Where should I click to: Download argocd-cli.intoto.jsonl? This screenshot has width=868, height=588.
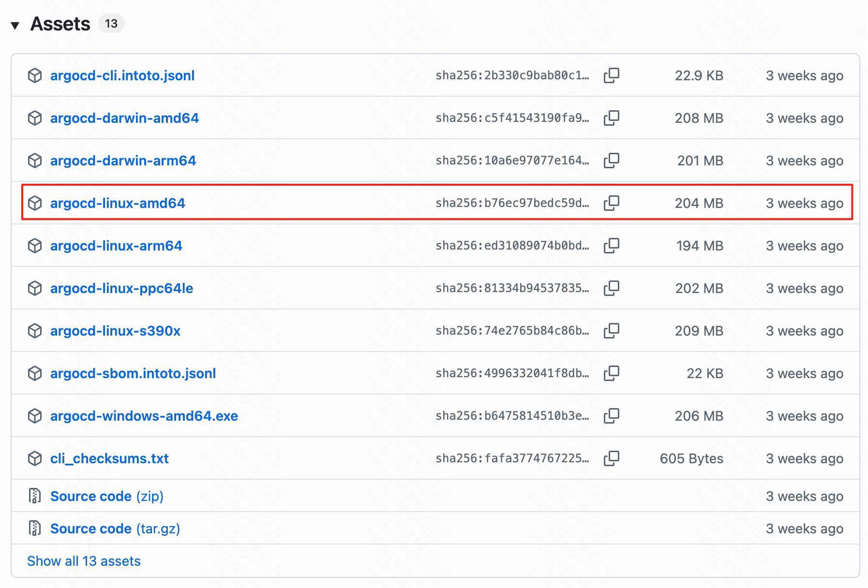click(x=122, y=75)
